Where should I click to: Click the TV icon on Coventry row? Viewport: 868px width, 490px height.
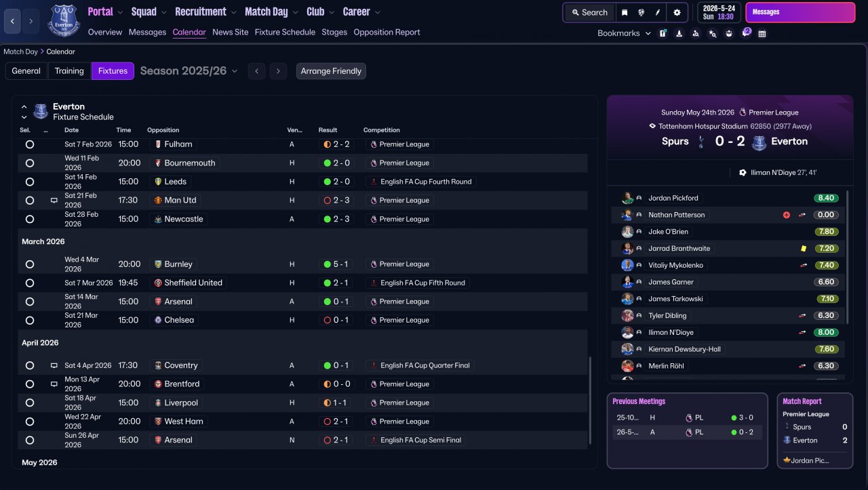tap(54, 365)
